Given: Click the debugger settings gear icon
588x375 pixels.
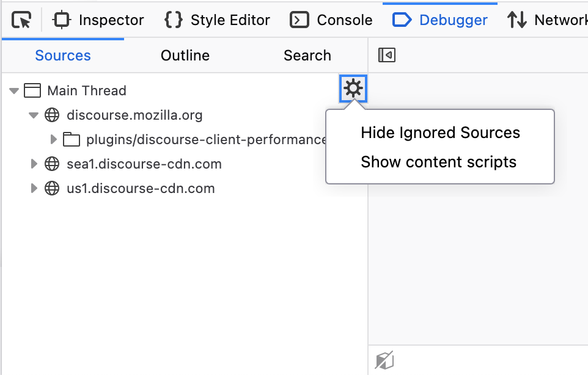Looking at the screenshot, I should click(x=353, y=89).
